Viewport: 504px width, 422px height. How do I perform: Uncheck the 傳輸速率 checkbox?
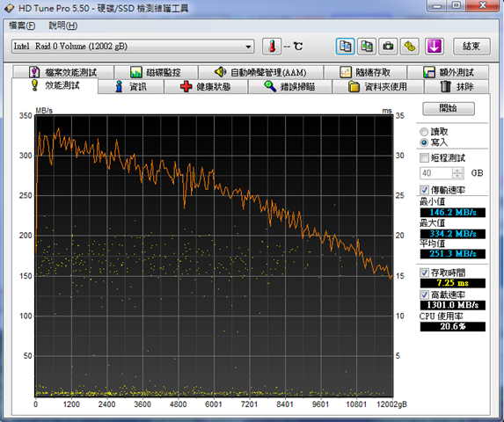pyautogui.click(x=424, y=190)
